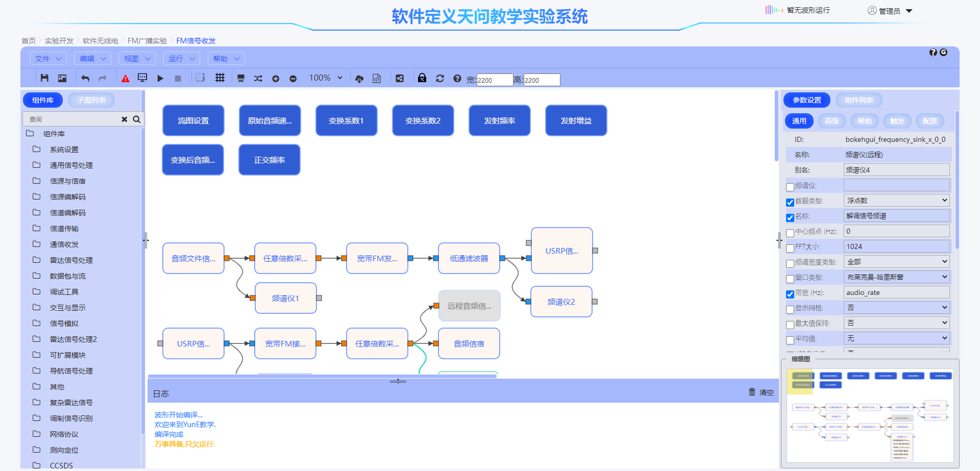980x471 pixels.
Task: Open the 帮助 menu
Action: (226, 59)
